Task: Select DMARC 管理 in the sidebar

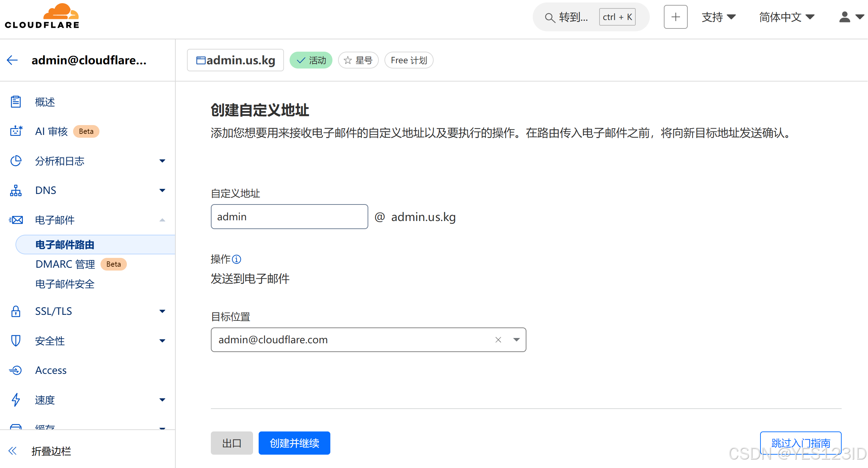Action: pos(65,264)
